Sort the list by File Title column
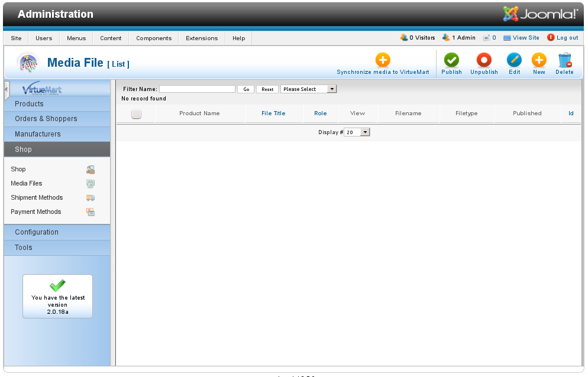Screen dimensions: 588x377 273,113
